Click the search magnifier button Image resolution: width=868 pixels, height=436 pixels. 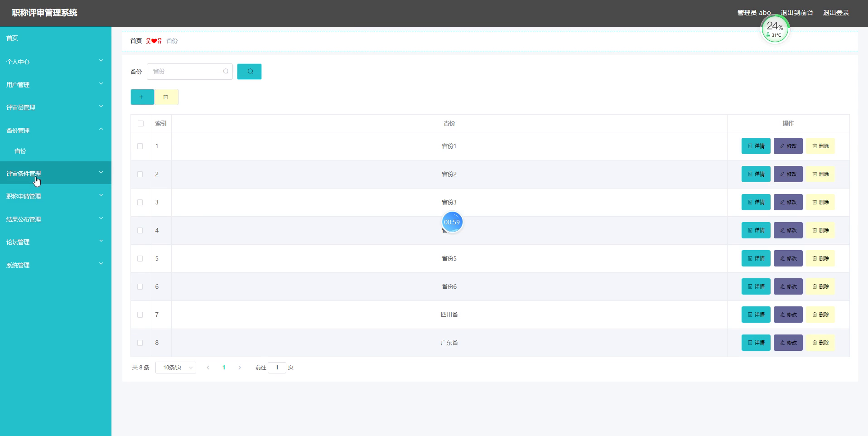249,72
